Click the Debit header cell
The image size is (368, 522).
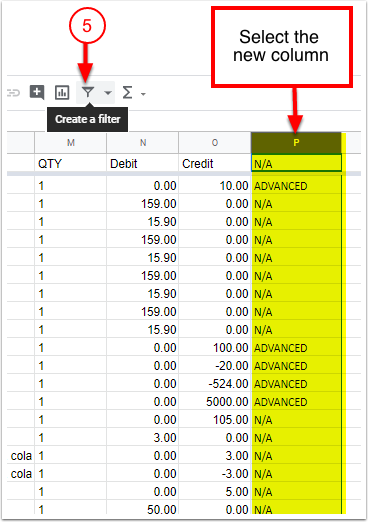(143, 163)
